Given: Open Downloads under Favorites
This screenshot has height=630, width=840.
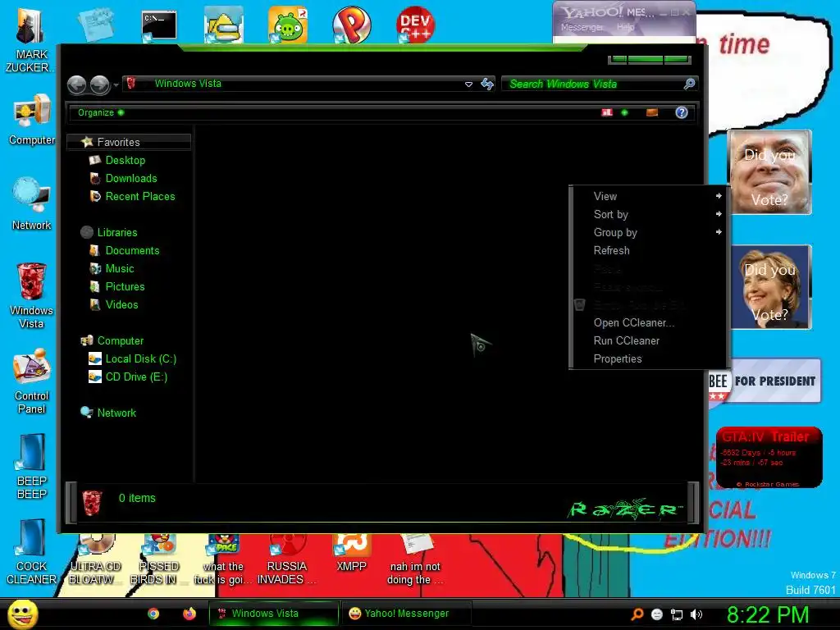Looking at the screenshot, I should pos(131,178).
